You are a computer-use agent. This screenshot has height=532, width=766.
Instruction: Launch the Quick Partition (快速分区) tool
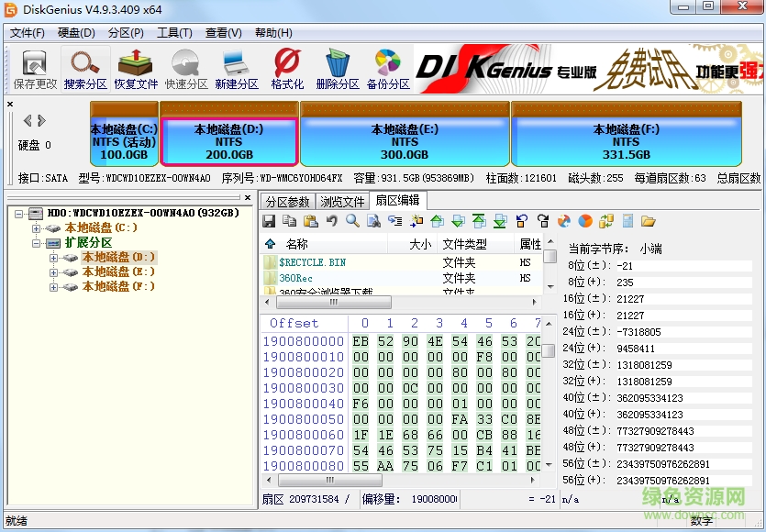pos(184,64)
